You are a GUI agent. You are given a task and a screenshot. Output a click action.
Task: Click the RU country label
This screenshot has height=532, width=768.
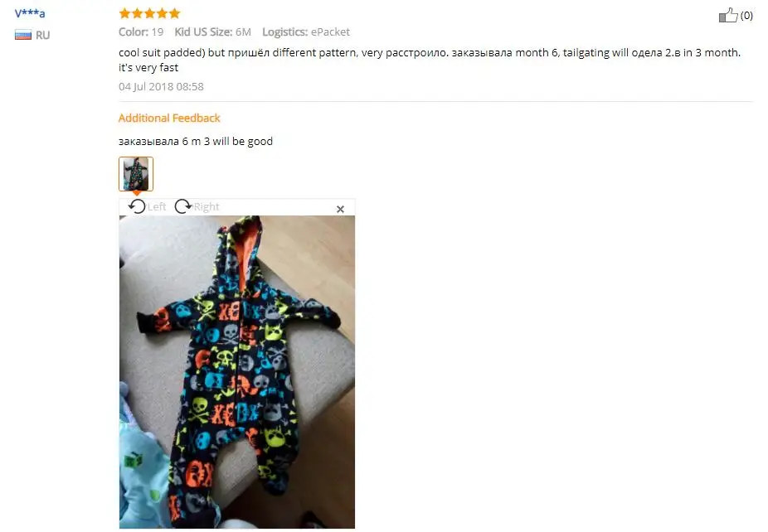tap(42, 36)
